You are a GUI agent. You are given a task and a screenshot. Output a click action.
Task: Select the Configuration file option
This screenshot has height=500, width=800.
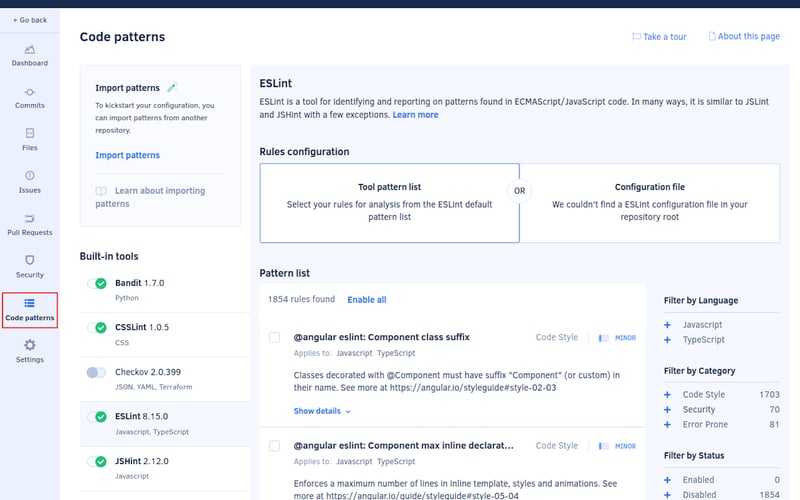point(649,203)
